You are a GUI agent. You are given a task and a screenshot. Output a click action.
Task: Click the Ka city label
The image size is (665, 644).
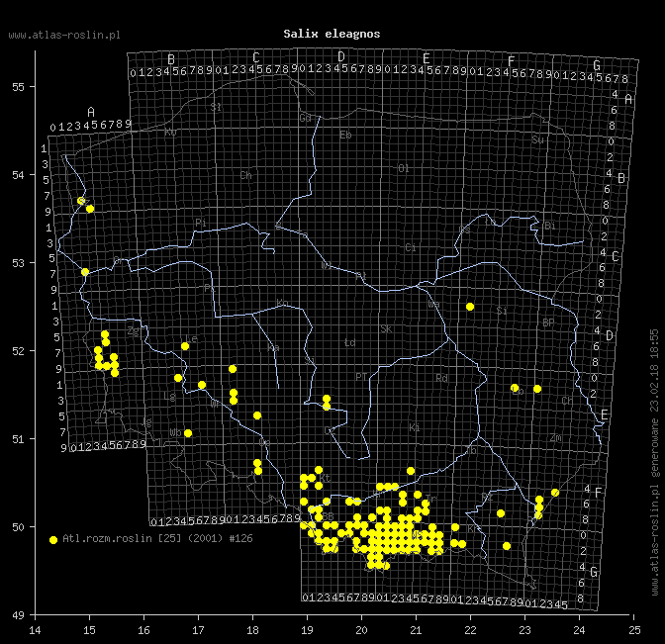273,348
